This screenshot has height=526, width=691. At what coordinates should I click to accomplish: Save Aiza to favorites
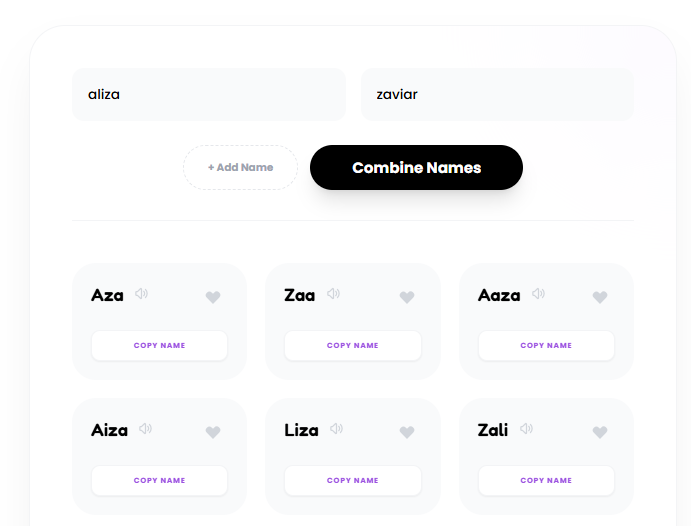(213, 432)
